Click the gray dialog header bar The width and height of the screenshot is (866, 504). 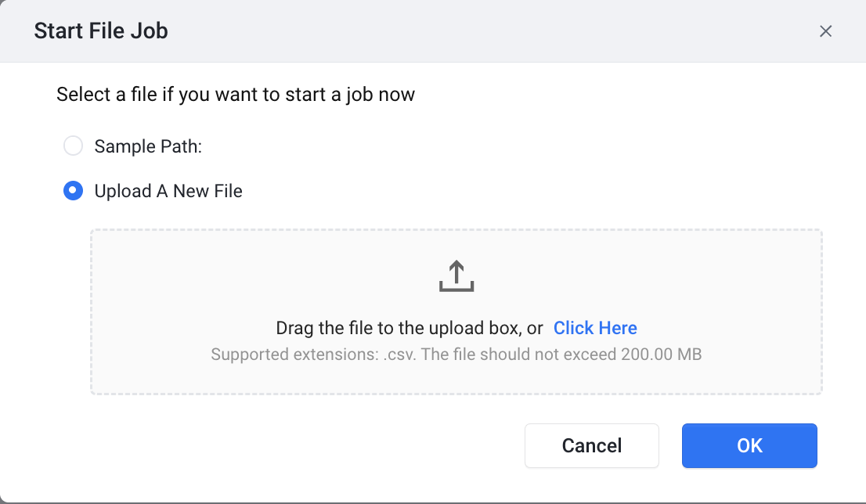(x=433, y=31)
